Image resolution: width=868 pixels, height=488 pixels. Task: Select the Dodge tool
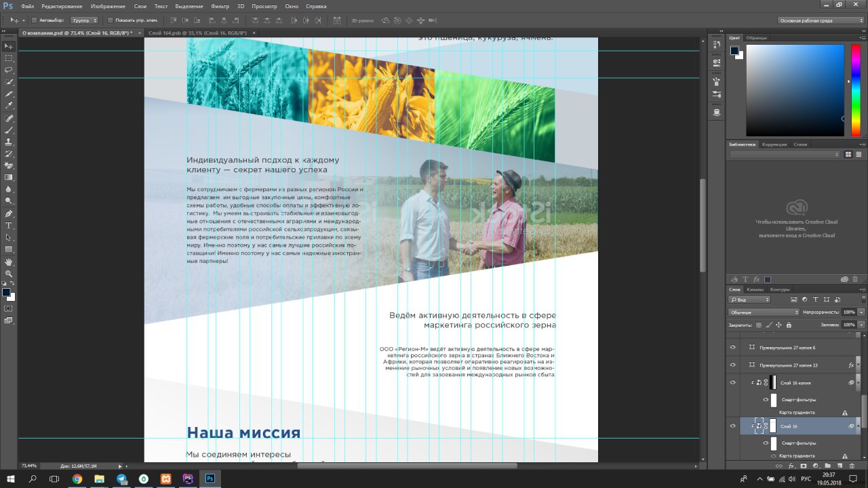pyautogui.click(x=9, y=201)
